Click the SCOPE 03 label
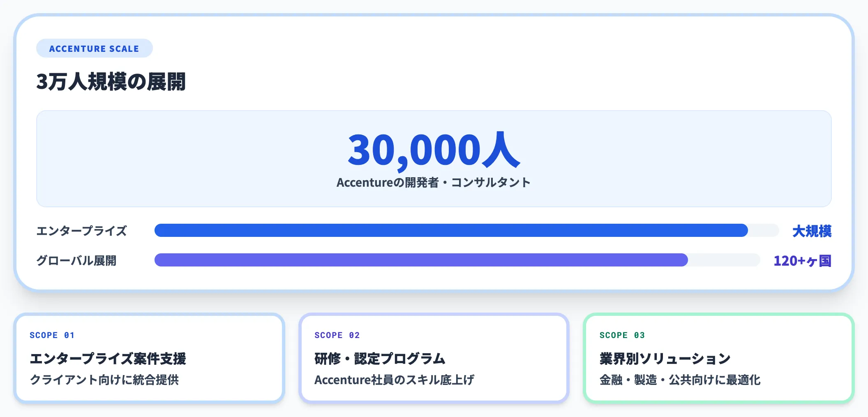 point(622,335)
